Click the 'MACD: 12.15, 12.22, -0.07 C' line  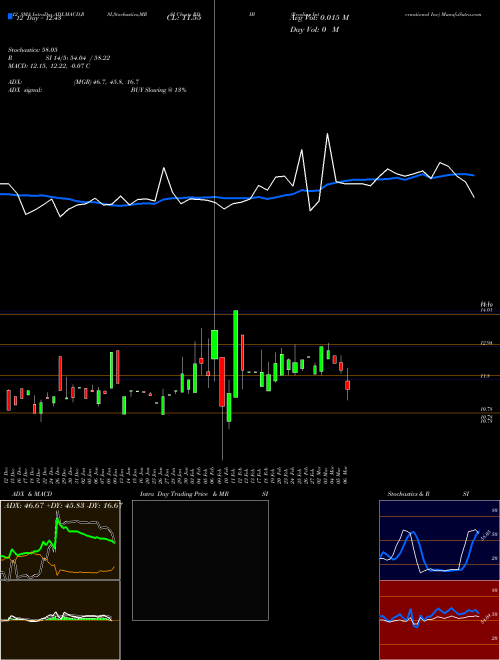point(49,66)
